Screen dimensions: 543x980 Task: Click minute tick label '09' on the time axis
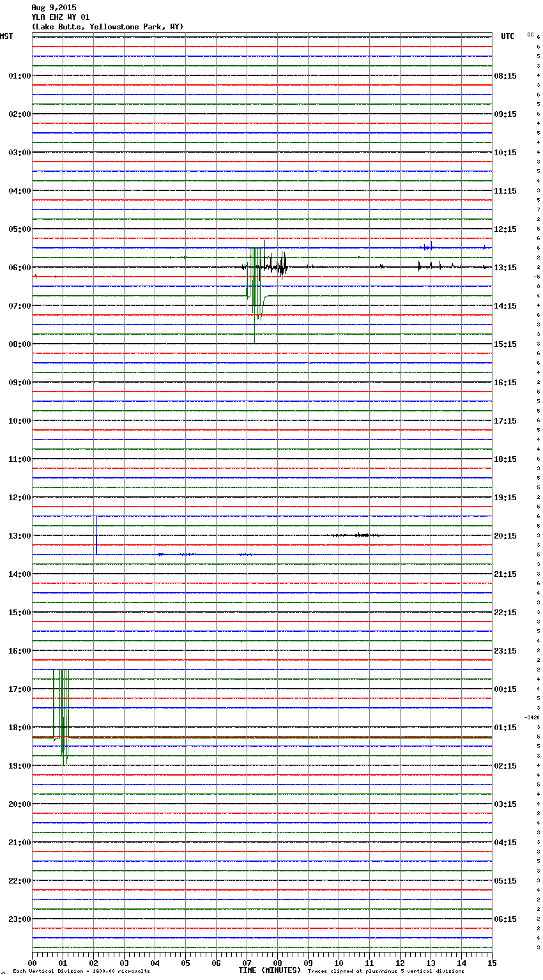point(309,963)
